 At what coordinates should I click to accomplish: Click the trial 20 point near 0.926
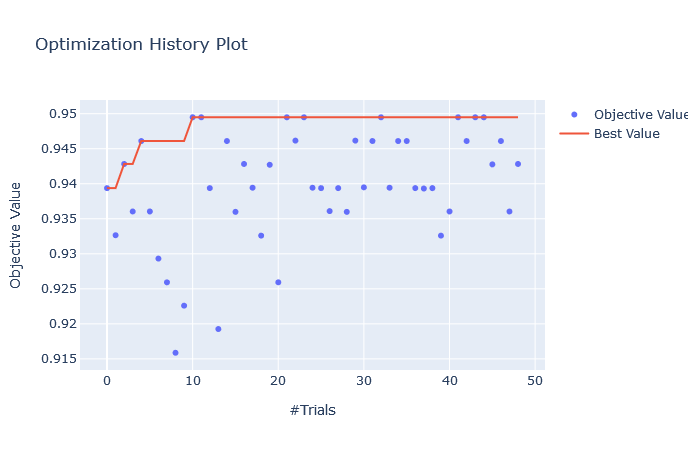point(278,282)
